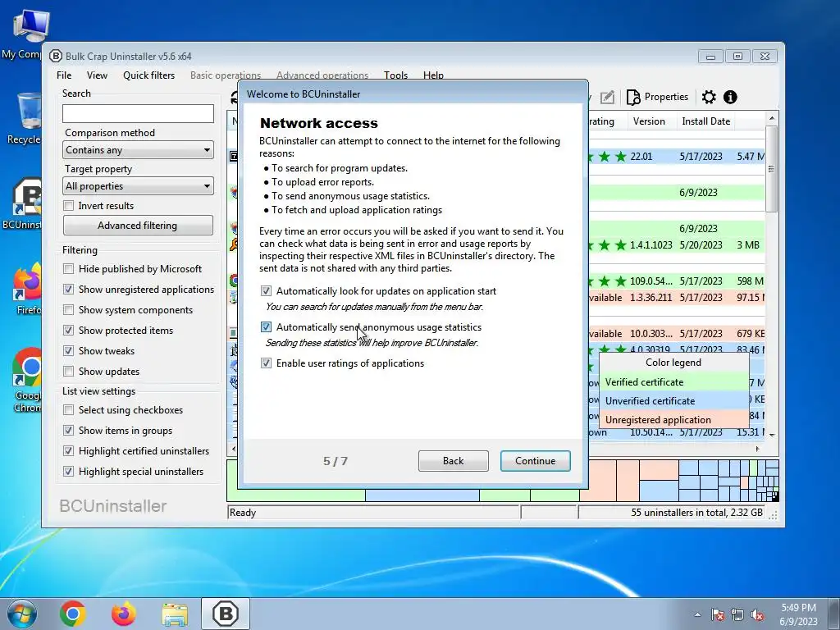
Task: Launch Chrome from the taskbar
Action: [73, 614]
